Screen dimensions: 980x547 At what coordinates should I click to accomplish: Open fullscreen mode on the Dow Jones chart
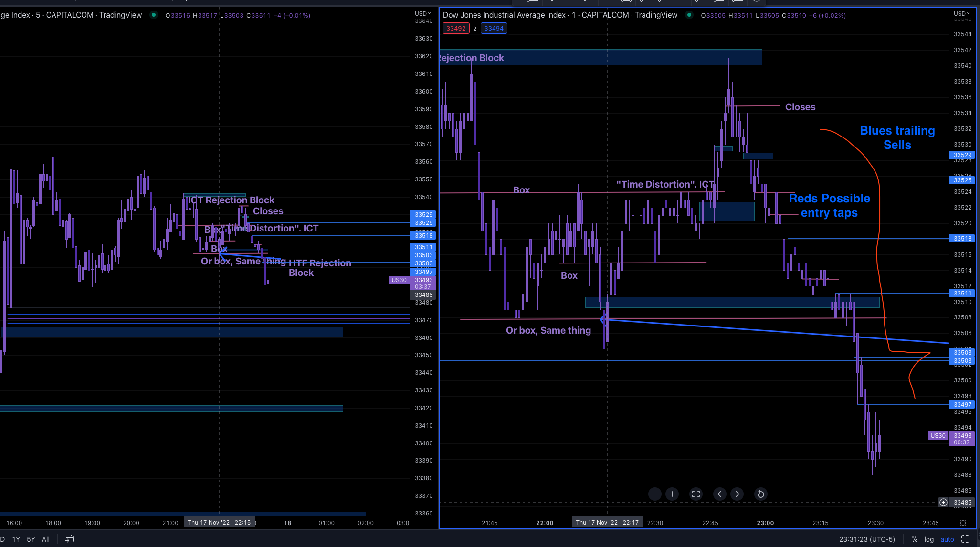pos(695,494)
